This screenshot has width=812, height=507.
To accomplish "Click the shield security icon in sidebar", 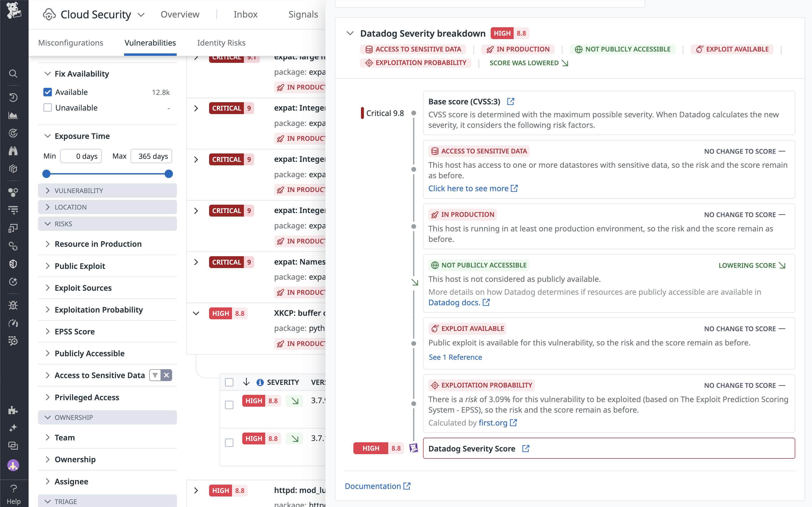I will pos(13,263).
